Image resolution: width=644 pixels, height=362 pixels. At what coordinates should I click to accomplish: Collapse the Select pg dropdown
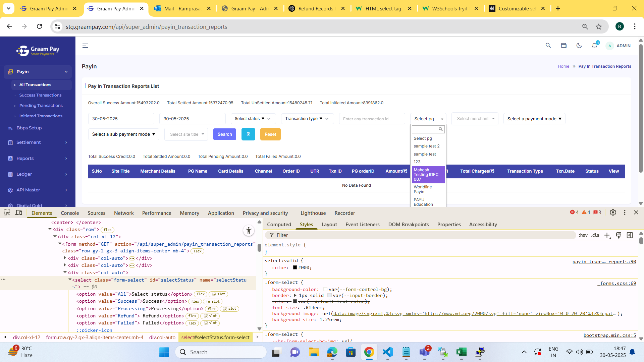[x=428, y=119]
